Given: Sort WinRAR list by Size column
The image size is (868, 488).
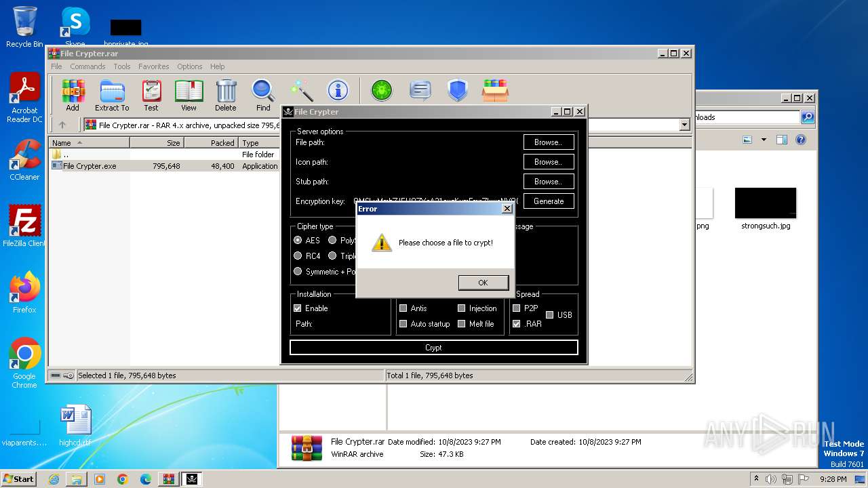Looking at the screenshot, I should pos(157,143).
